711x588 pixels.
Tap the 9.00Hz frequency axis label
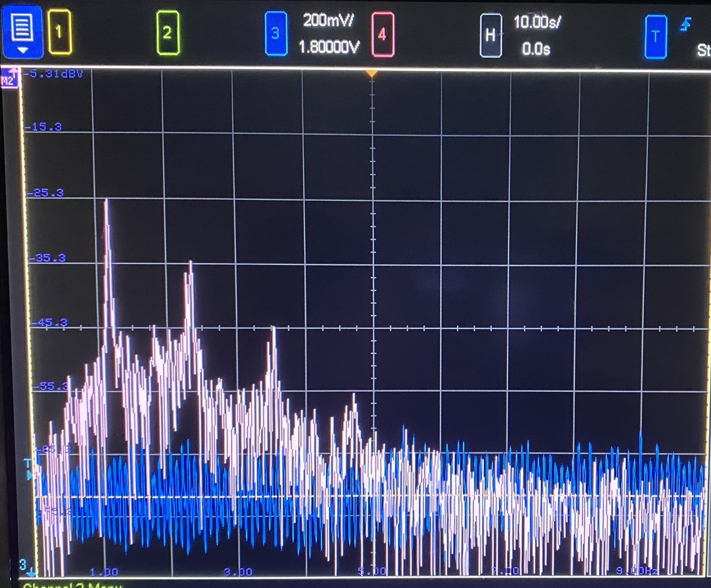(637, 571)
